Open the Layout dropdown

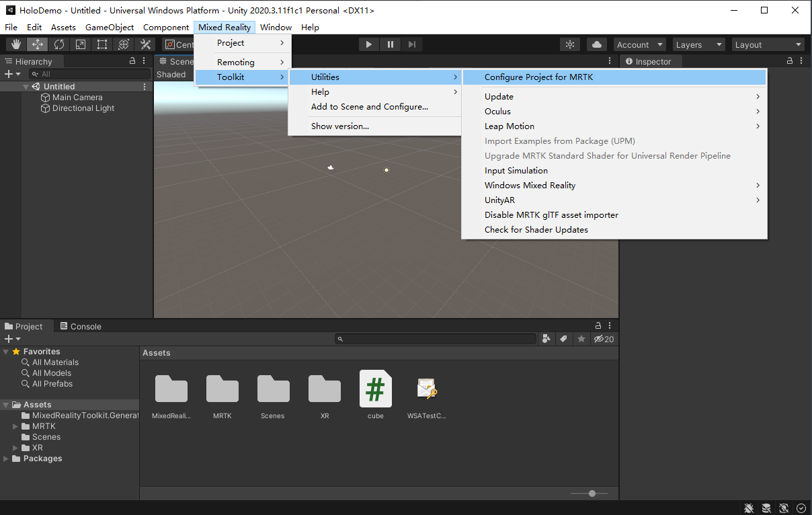pyautogui.click(x=768, y=44)
